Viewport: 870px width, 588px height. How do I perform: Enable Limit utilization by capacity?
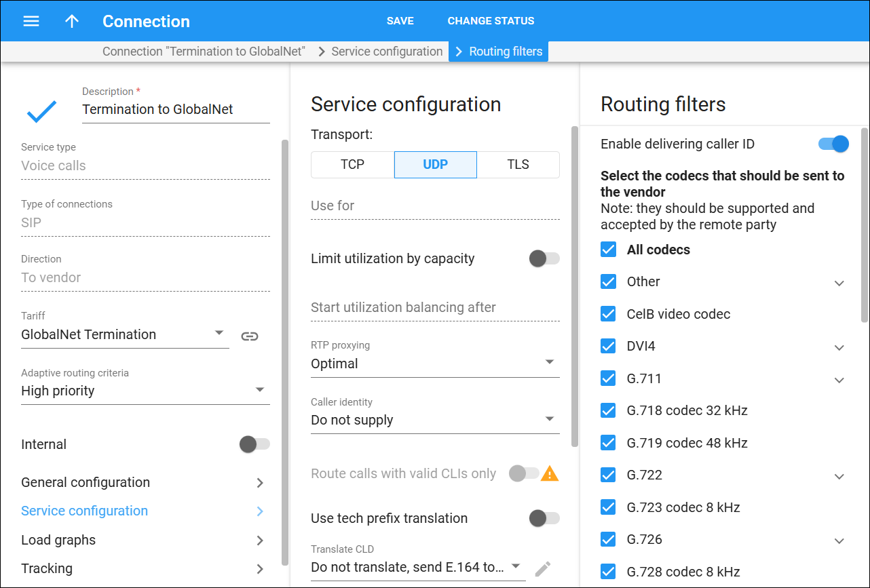coord(544,258)
